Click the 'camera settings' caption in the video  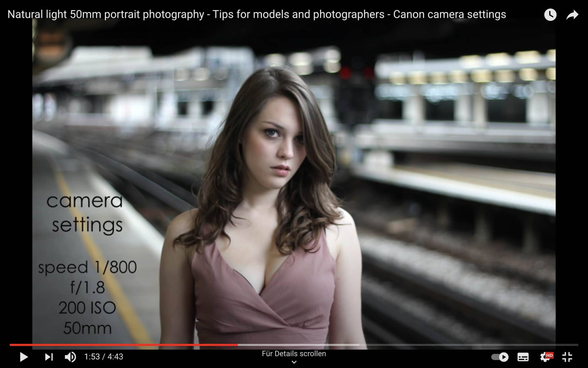85,213
